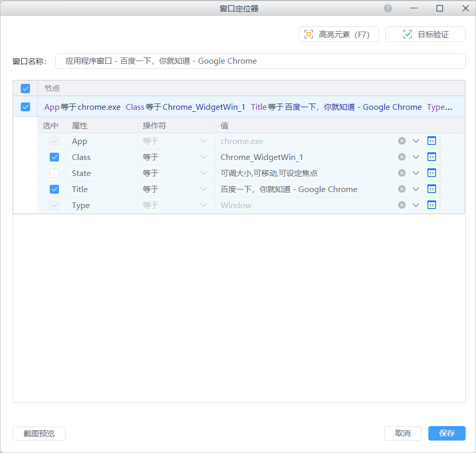Open 截图预览 screenshot preview
Image resolution: width=476 pixels, height=453 pixels.
(39, 434)
